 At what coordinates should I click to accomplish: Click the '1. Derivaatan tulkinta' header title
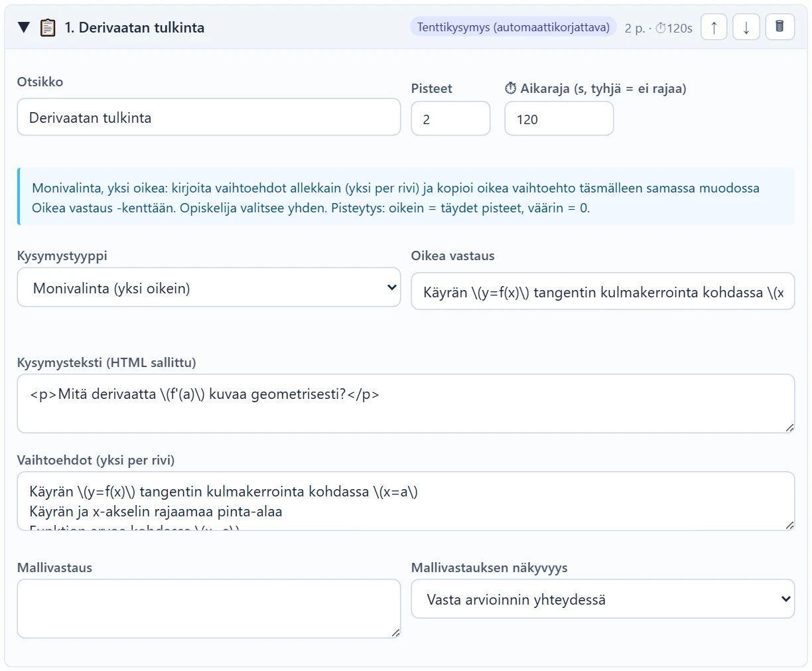[x=135, y=27]
